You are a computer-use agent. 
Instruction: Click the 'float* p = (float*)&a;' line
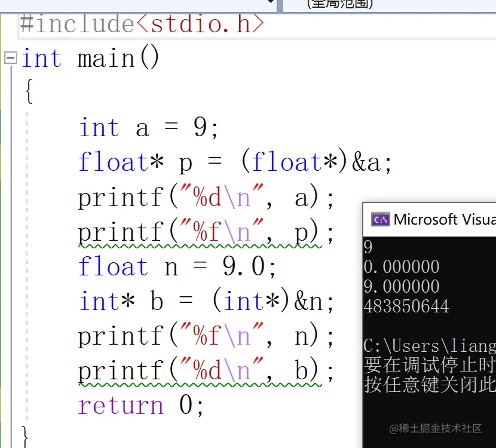coord(235,162)
